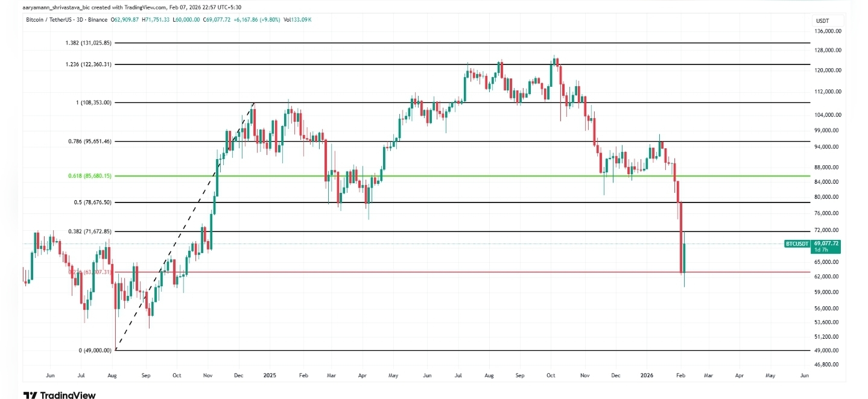Click the close value C69,077.72
The height and width of the screenshot is (399, 868).
(217, 20)
